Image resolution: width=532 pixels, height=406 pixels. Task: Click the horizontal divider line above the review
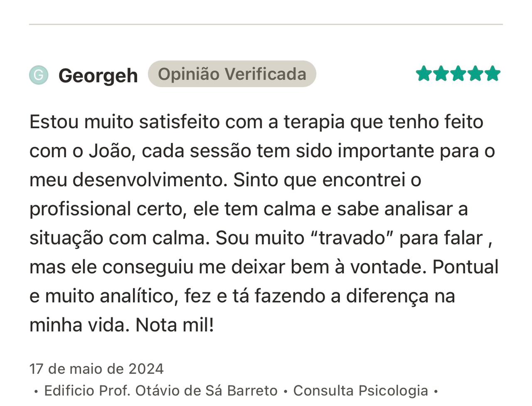click(266, 25)
